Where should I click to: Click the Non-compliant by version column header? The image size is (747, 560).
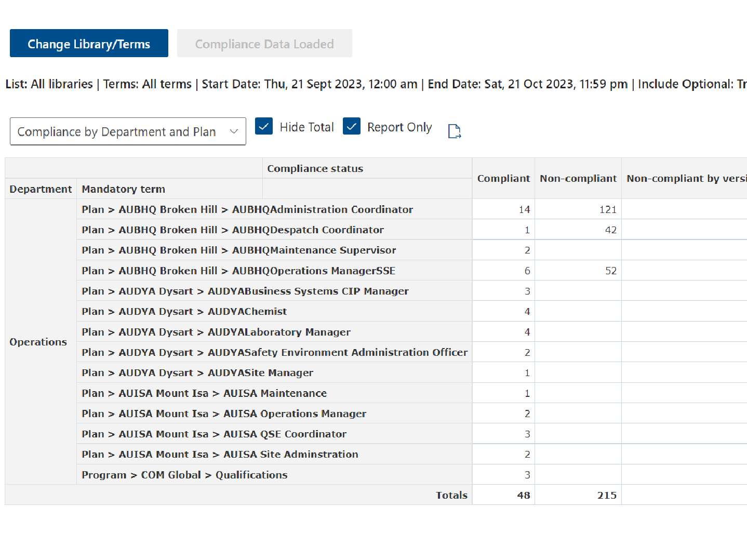click(x=685, y=178)
